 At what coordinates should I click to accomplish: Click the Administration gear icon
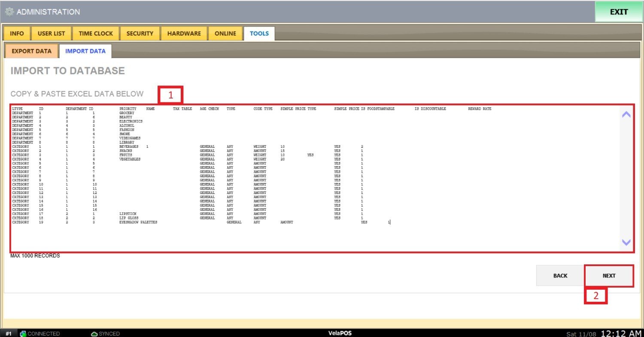9,12
